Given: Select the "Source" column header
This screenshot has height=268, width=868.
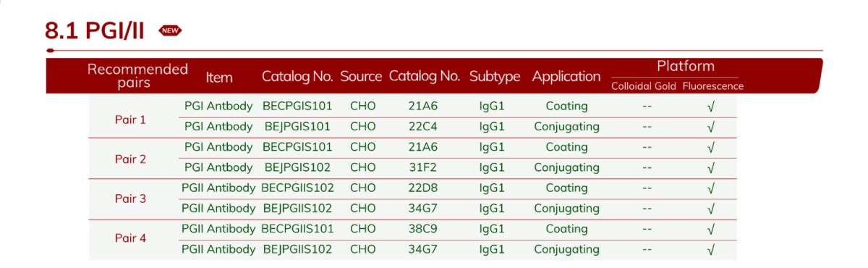Looking at the screenshot, I should (361, 76).
